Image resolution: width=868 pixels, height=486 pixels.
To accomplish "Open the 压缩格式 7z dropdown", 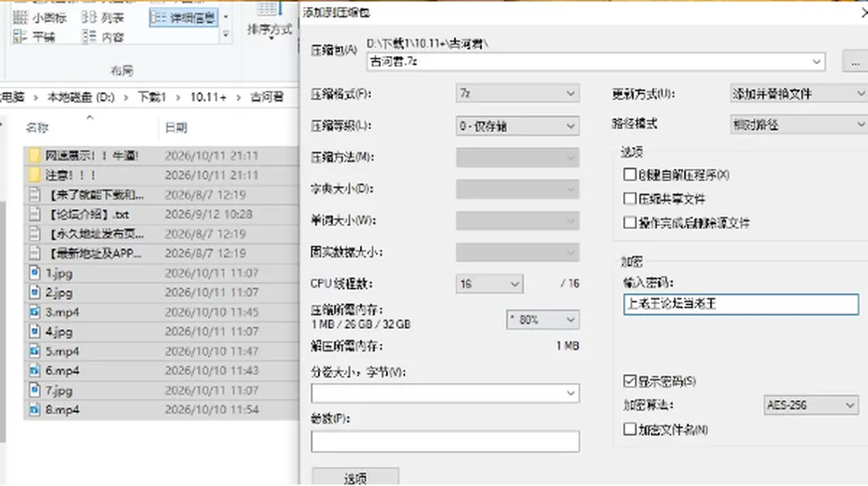I will [517, 93].
